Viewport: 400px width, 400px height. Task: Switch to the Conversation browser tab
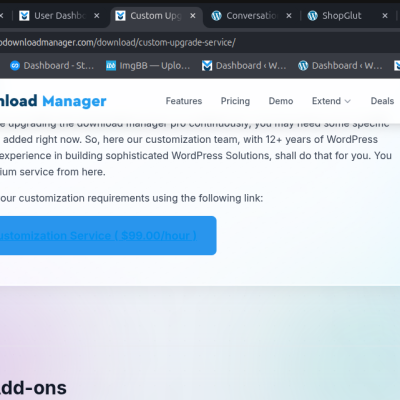point(252,16)
